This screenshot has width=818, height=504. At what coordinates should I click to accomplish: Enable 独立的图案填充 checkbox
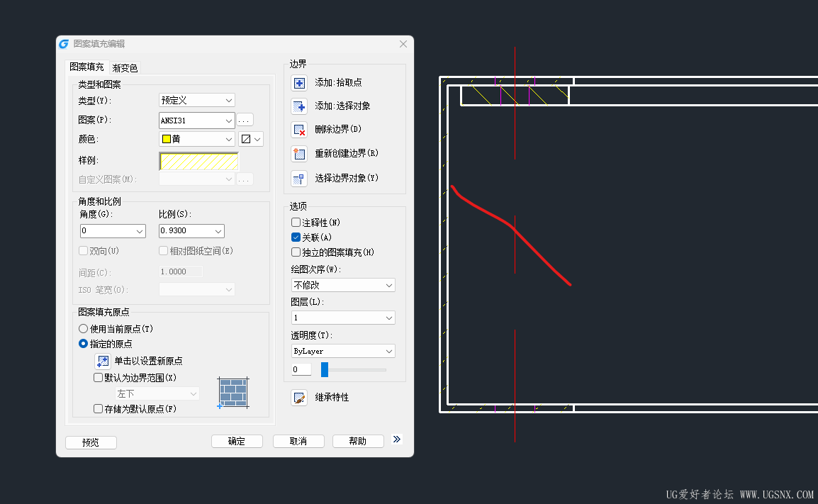(296, 252)
